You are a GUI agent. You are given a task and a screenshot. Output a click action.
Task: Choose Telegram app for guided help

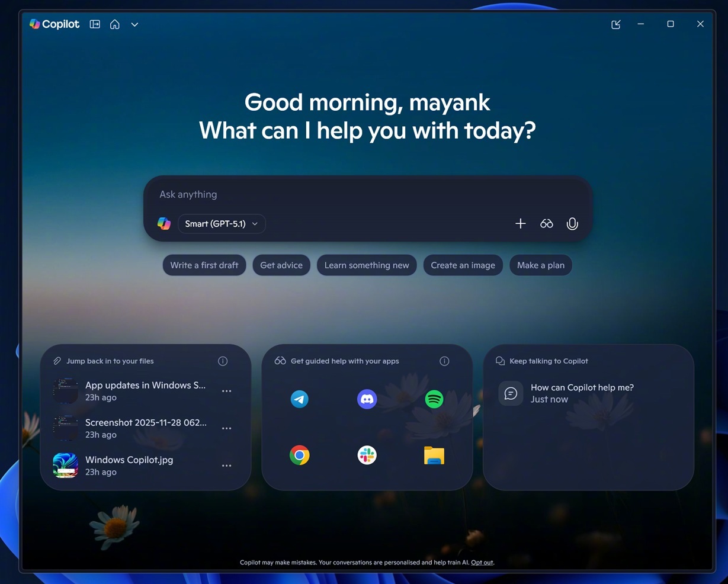tap(299, 399)
